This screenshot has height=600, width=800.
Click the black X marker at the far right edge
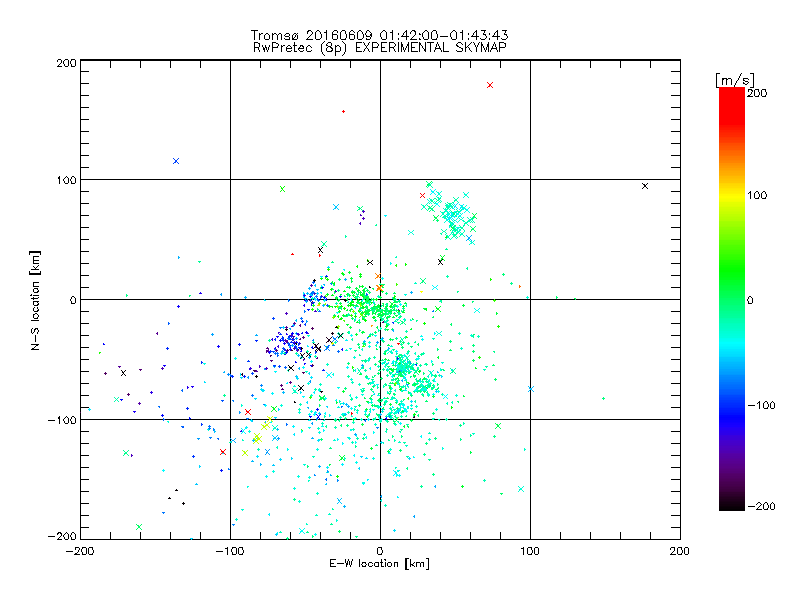click(x=645, y=186)
